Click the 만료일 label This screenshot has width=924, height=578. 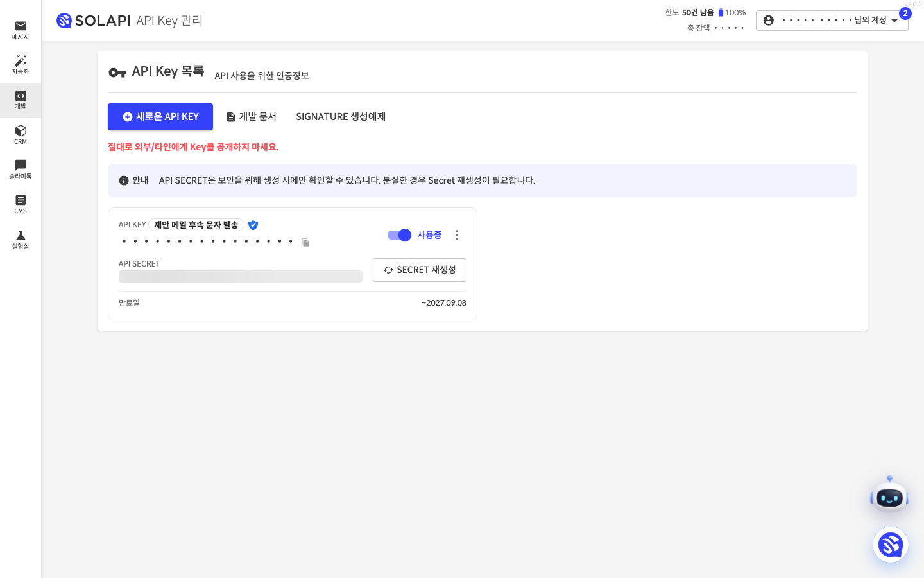point(129,303)
